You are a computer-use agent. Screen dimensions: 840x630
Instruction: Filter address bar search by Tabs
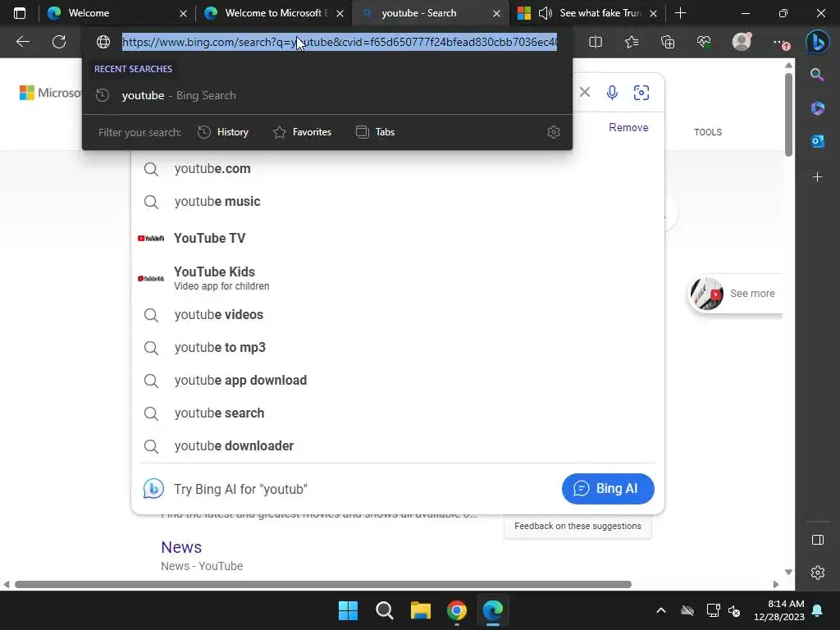(x=375, y=132)
